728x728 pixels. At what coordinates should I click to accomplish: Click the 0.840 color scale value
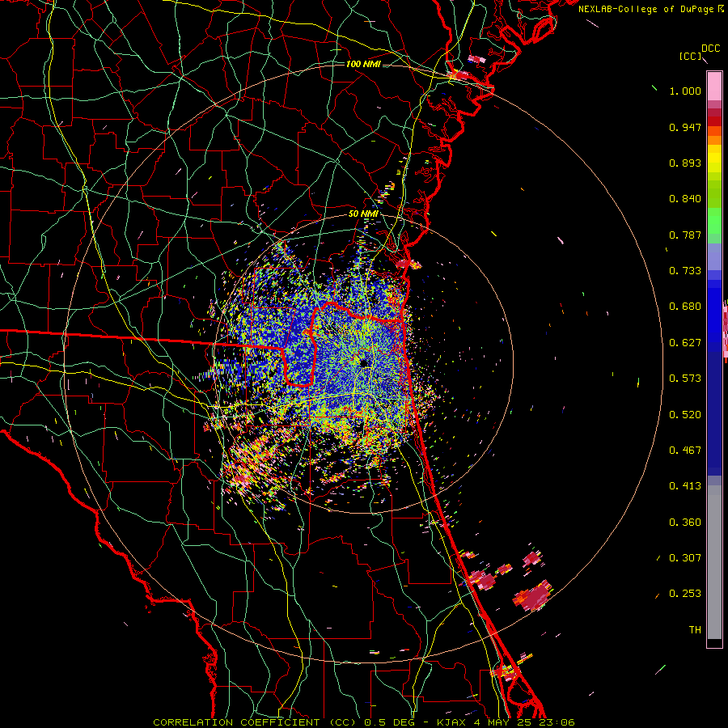coord(685,199)
